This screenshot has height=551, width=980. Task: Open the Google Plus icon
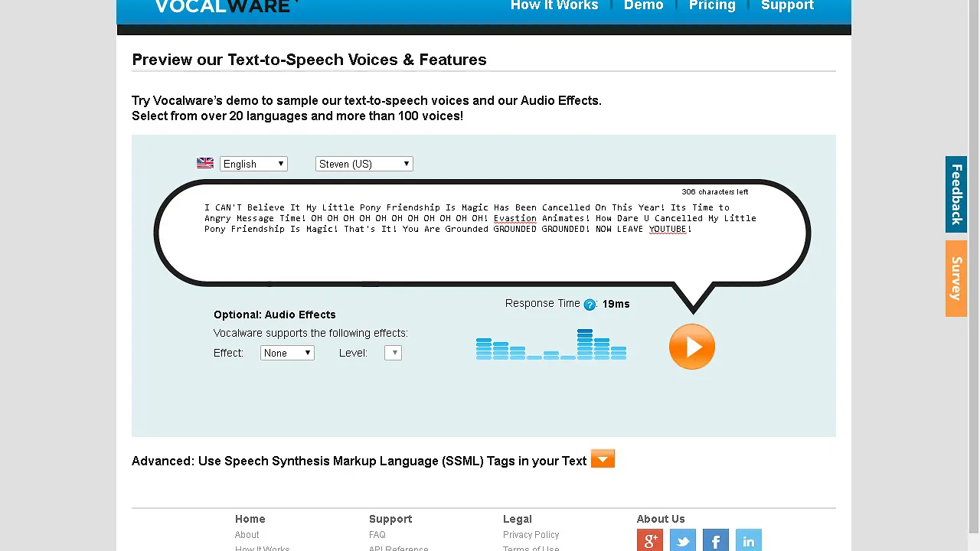(x=650, y=540)
